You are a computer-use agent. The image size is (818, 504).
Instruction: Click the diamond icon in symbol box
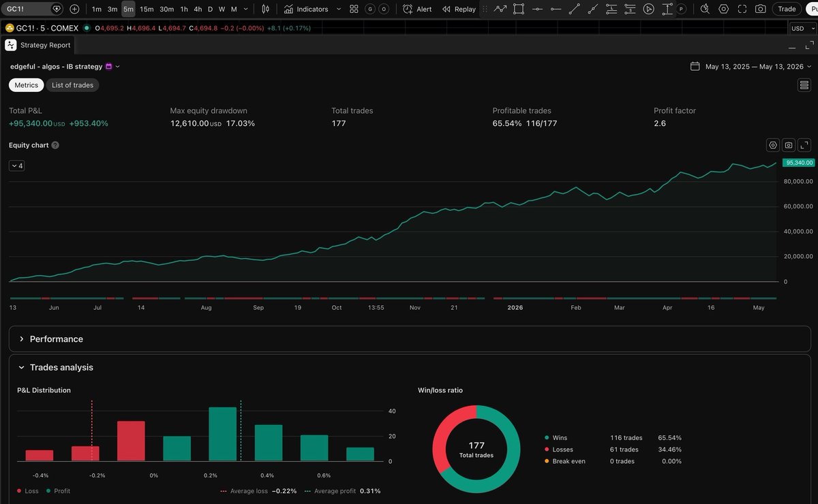click(56, 9)
